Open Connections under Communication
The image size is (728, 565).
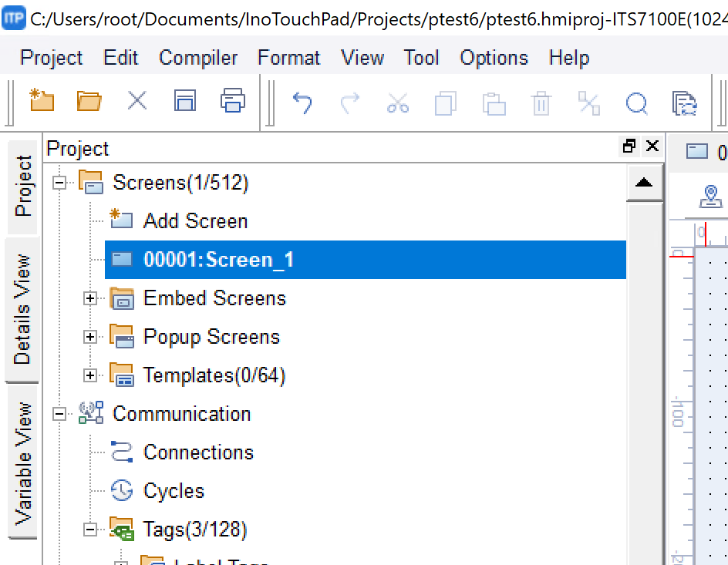click(x=198, y=452)
